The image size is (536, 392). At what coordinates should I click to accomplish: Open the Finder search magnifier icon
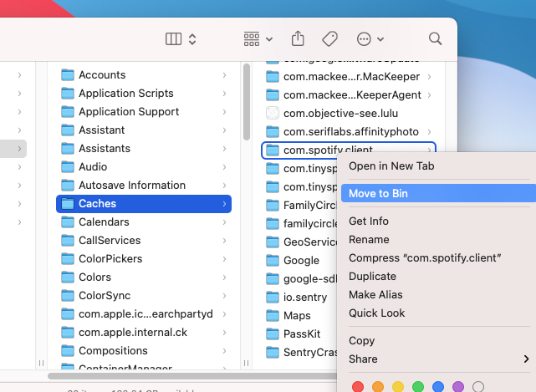(435, 39)
